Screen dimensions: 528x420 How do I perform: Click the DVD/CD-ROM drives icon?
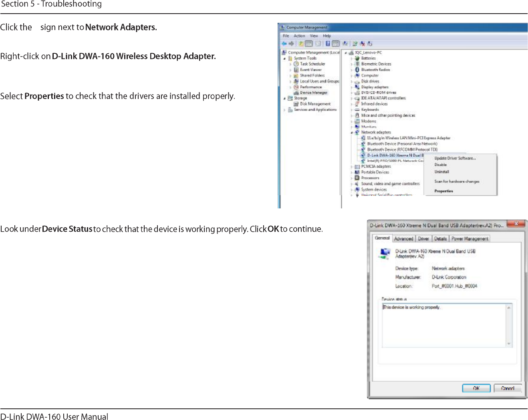(357, 92)
